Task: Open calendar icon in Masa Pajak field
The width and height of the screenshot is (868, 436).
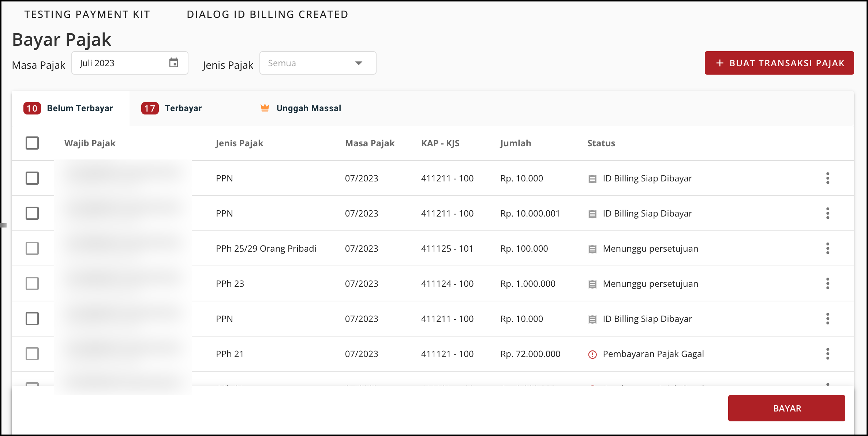Action: (173, 63)
